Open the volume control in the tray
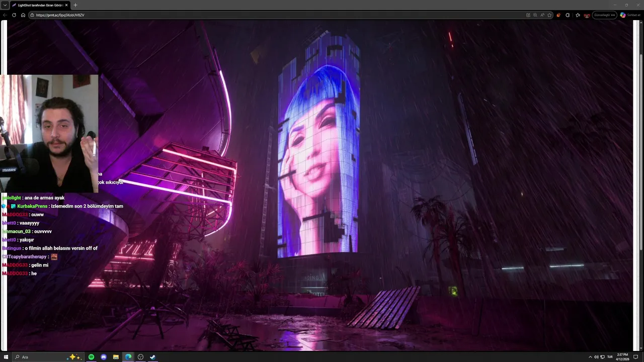 pyautogui.click(x=596, y=357)
